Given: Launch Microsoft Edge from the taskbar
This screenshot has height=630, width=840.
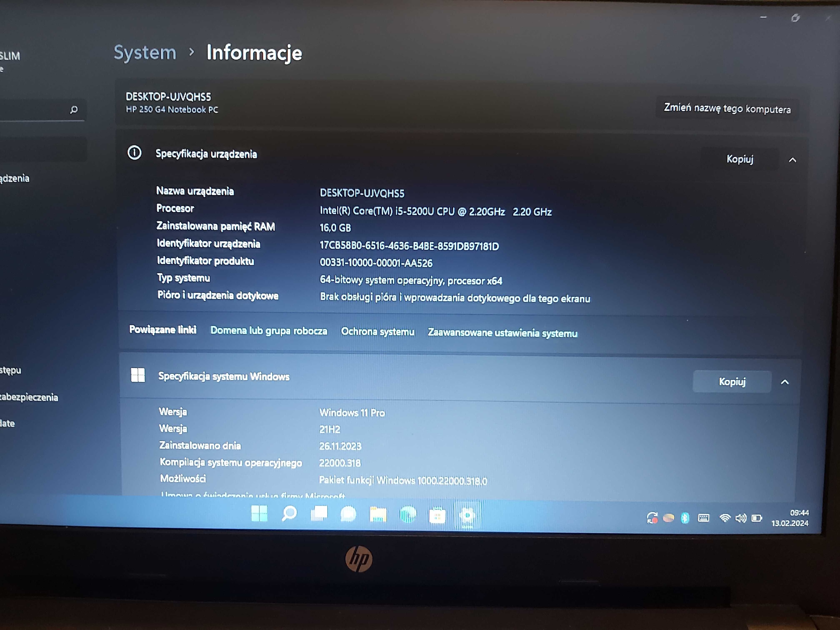Looking at the screenshot, I should [408, 515].
